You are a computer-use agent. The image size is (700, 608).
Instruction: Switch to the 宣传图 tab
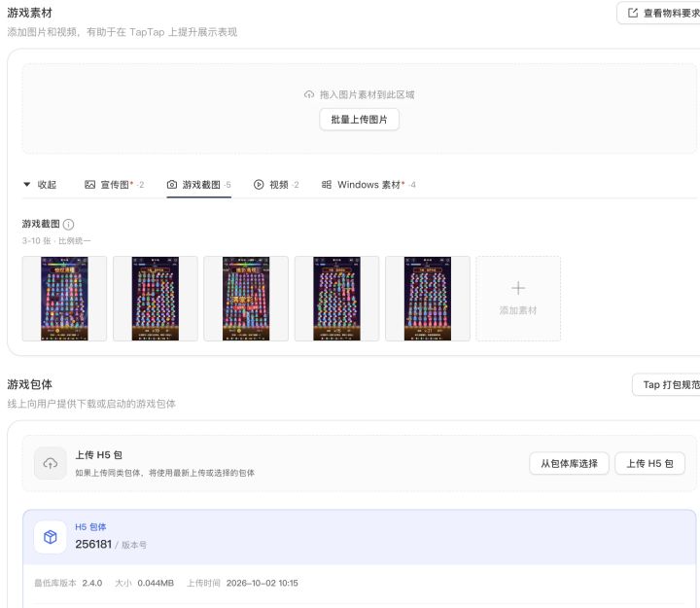pos(115,185)
